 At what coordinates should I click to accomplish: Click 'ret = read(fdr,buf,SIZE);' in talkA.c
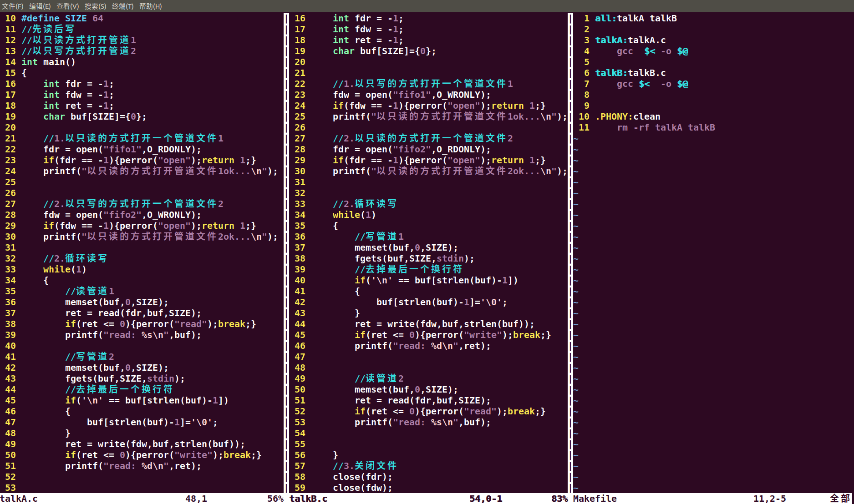(133, 313)
